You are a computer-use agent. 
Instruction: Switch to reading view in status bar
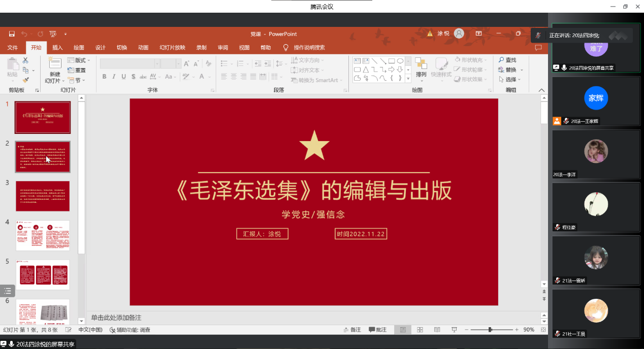437,330
